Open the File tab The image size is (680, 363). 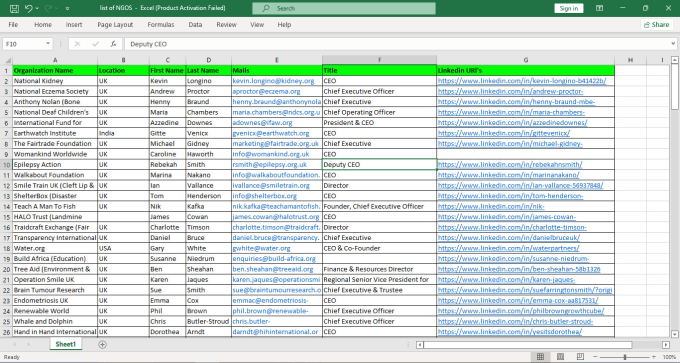click(x=13, y=25)
